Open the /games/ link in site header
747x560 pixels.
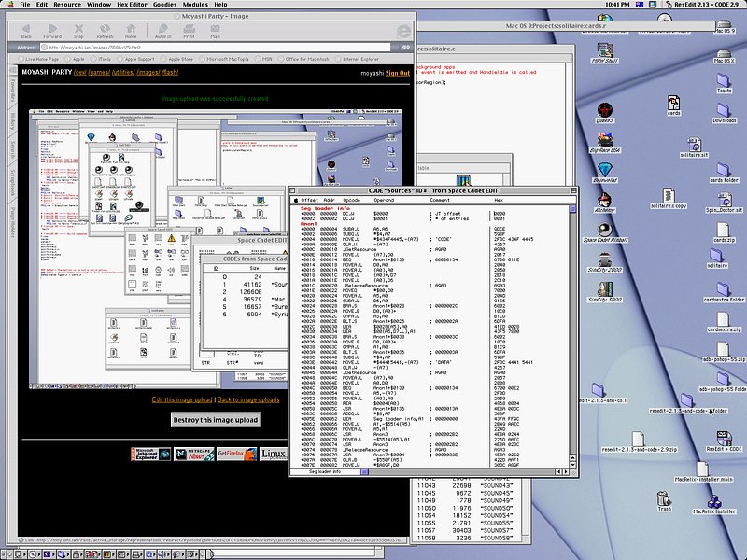click(99, 73)
